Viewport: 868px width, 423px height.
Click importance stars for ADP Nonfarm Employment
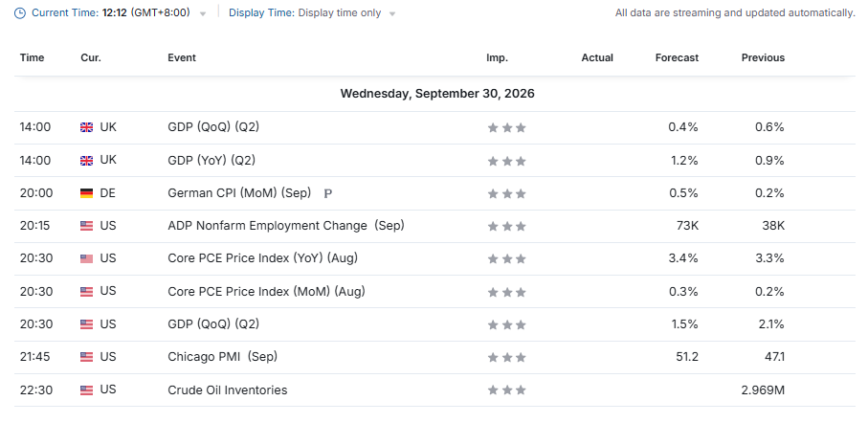(506, 227)
